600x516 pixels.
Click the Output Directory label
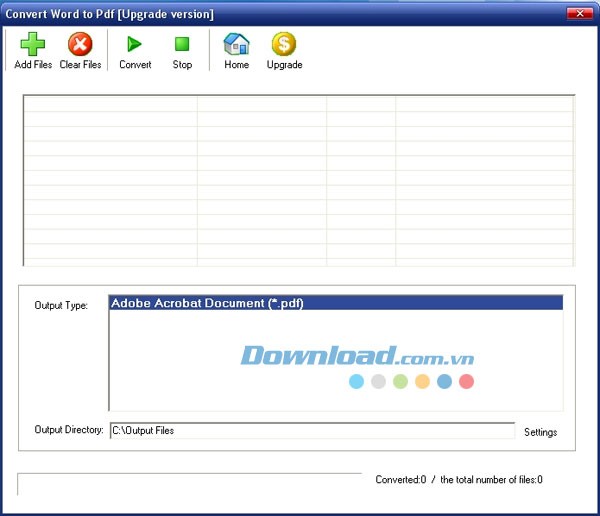click(69, 430)
